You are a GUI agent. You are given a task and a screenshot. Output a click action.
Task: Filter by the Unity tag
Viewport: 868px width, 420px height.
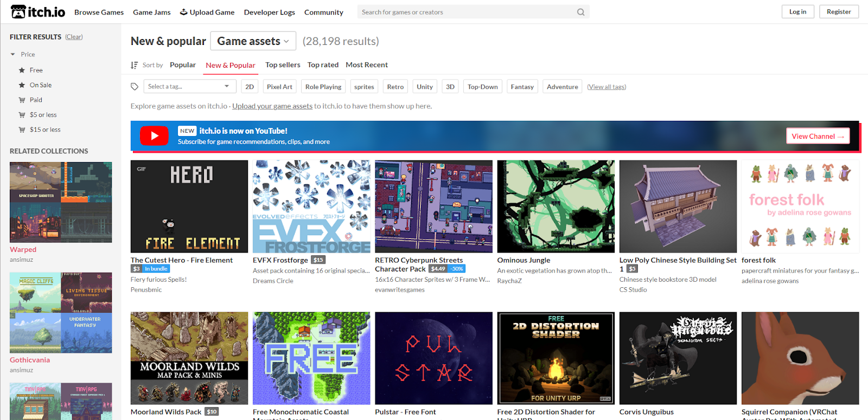(425, 87)
